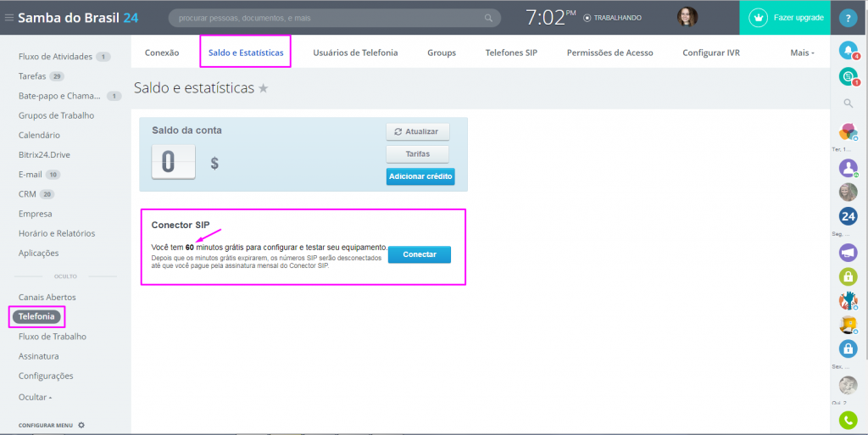Click the working status clock icon near Trabalhando
Viewport: 868px width, 435px height.
[587, 18]
